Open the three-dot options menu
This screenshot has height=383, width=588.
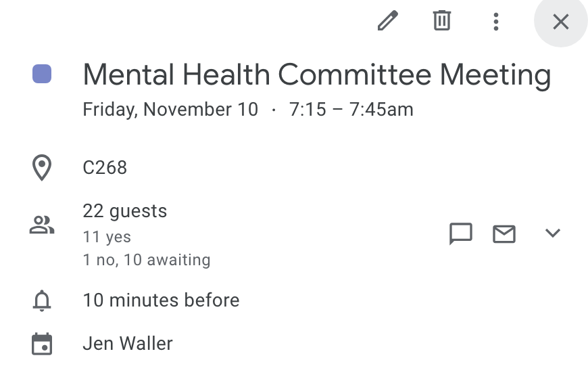[x=495, y=22]
